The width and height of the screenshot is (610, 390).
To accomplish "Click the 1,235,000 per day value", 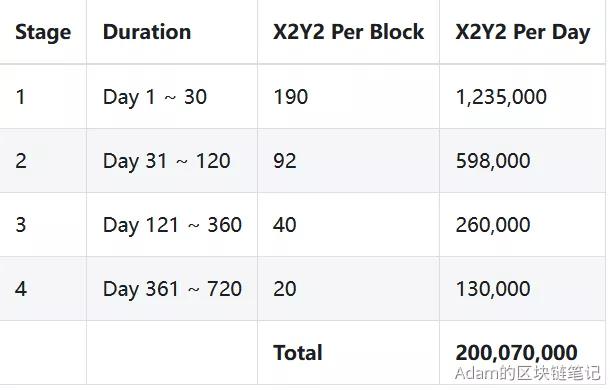I will (501, 97).
